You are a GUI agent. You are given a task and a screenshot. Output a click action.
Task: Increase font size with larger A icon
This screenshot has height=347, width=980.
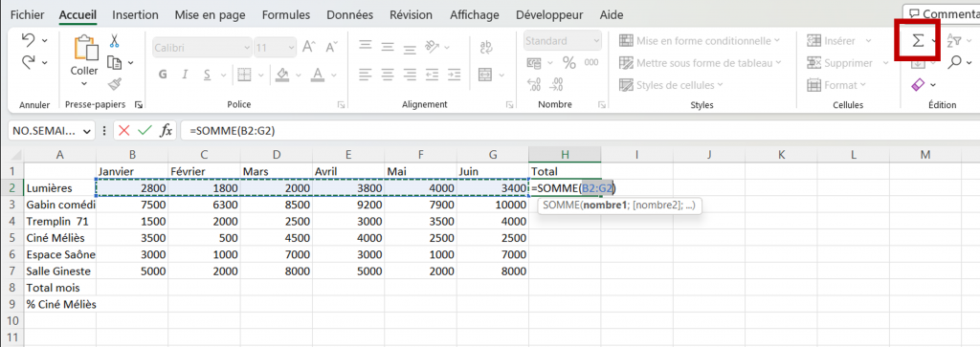[x=309, y=47]
